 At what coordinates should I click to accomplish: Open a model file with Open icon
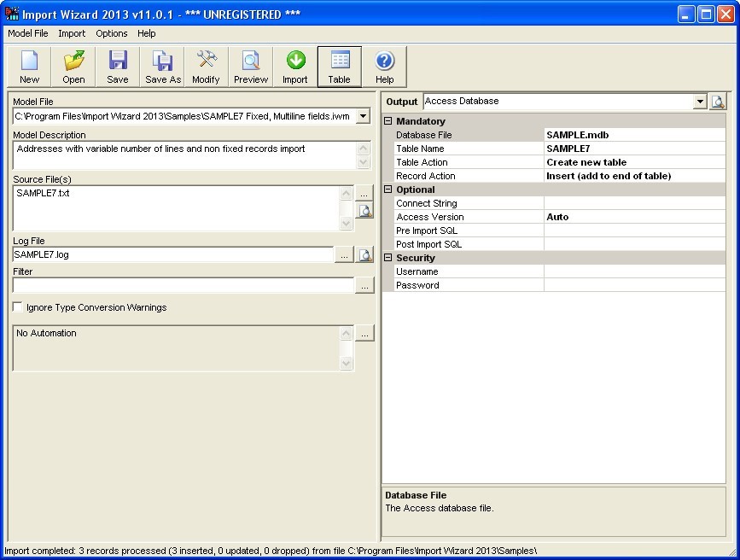73,67
